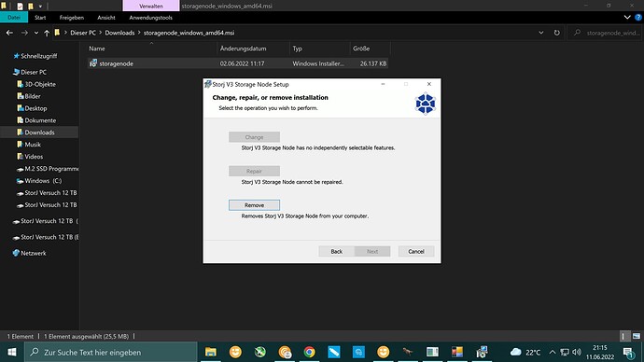Click the Storj logo in the setup header
This screenshot has width=644, height=362.
click(x=425, y=104)
